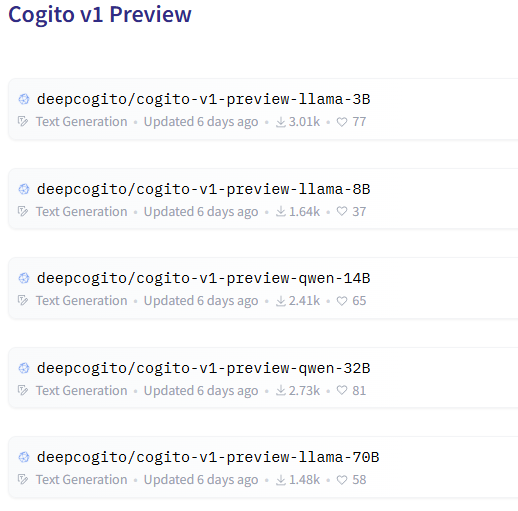Click the Cogito v1 Preview collection heading
This screenshot has width=518, height=511.
pos(100,15)
